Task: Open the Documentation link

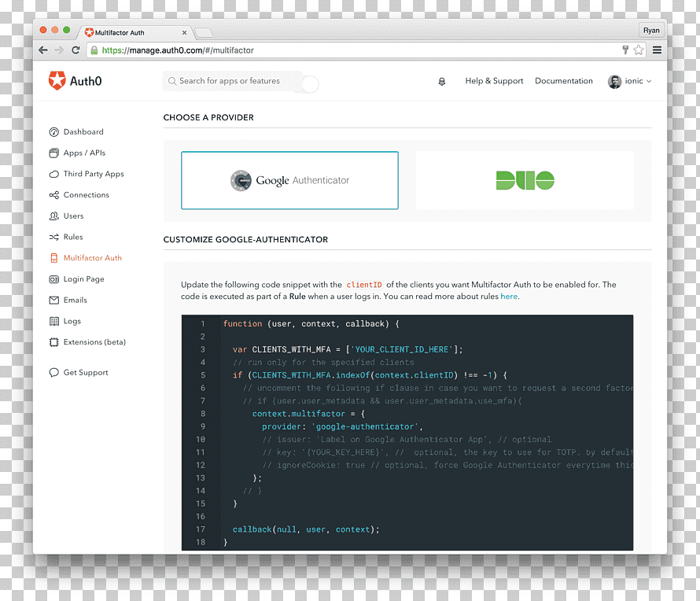Action: coord(563,81)
